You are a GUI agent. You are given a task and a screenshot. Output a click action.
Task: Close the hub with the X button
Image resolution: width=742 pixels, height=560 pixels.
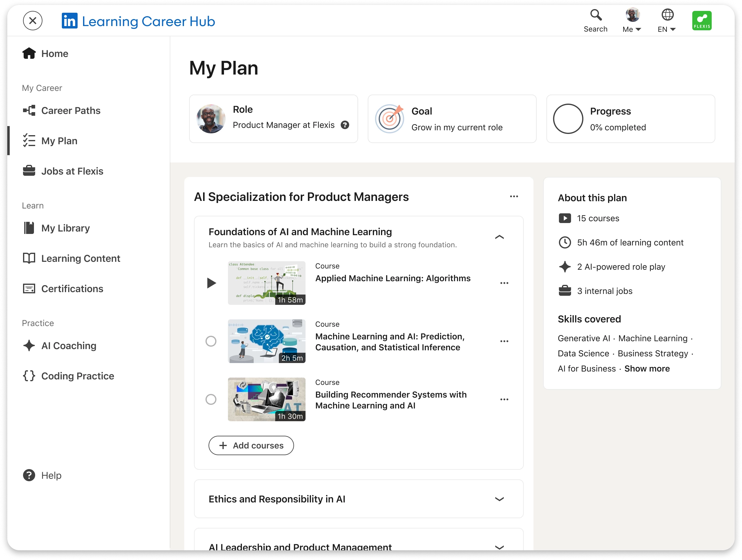32,21
